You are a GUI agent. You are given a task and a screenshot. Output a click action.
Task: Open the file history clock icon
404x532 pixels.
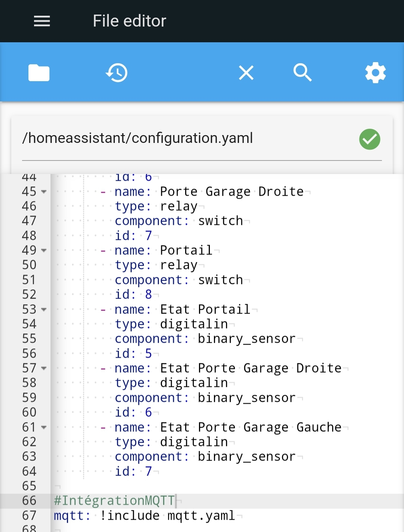tap(117, 73)
